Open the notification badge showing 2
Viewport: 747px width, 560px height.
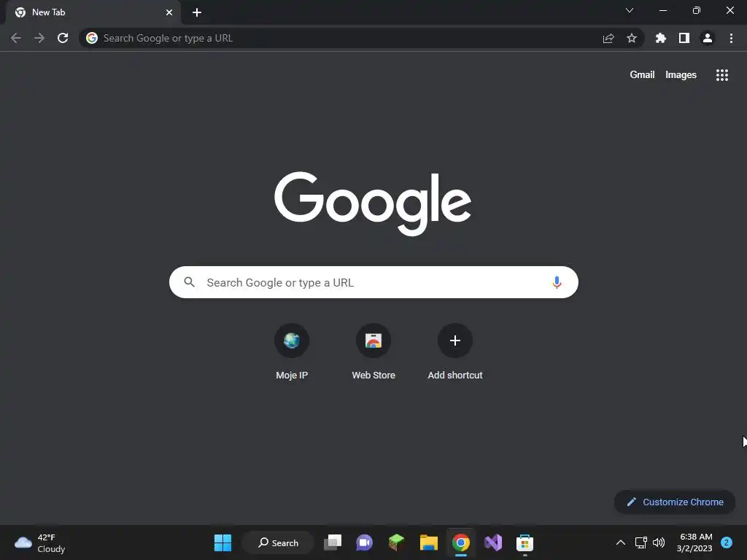click(x=727, y=542)
